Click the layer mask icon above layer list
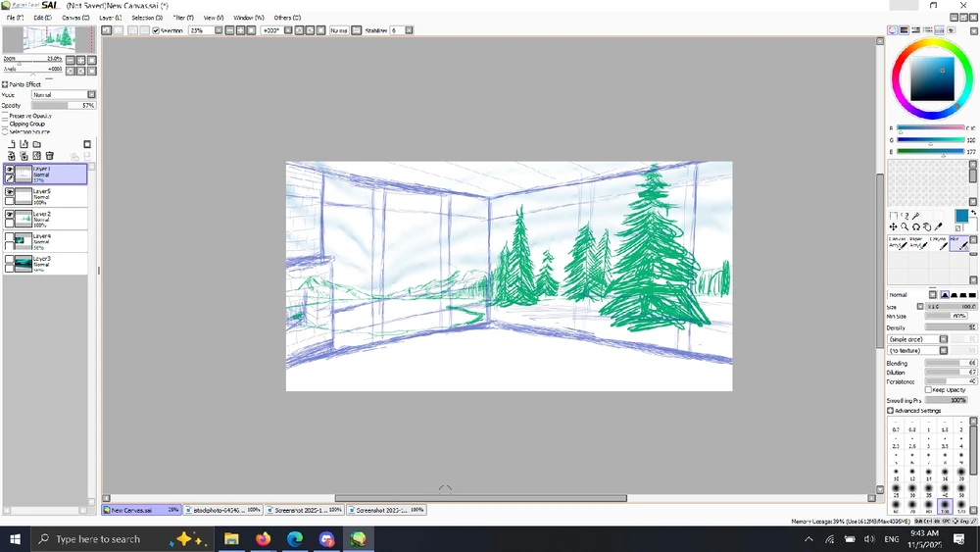 [x=87, y=144]
